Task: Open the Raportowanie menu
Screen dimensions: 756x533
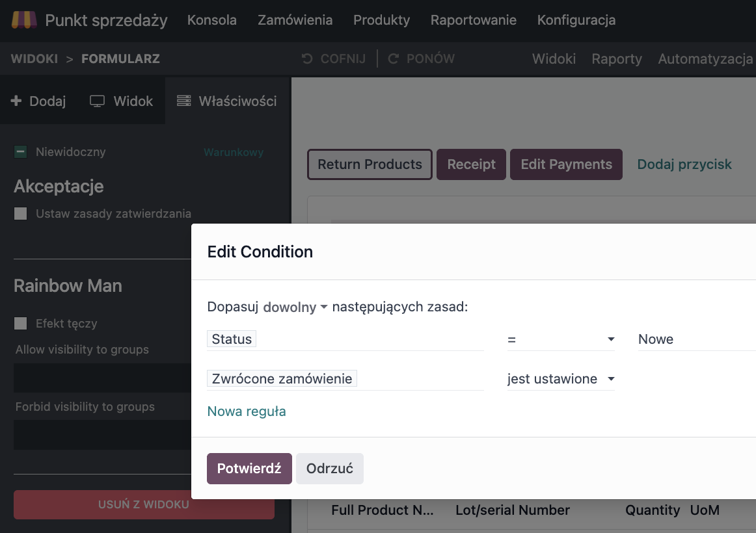Action: click(473, 20)
